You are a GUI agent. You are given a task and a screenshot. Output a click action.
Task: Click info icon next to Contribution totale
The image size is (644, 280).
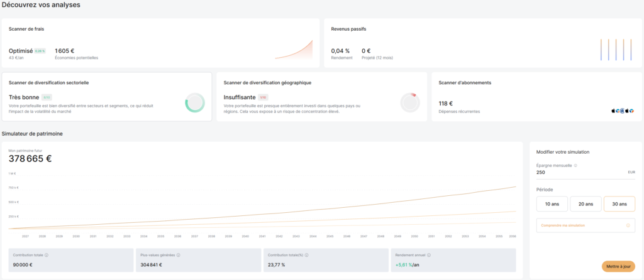coord(47,255)
